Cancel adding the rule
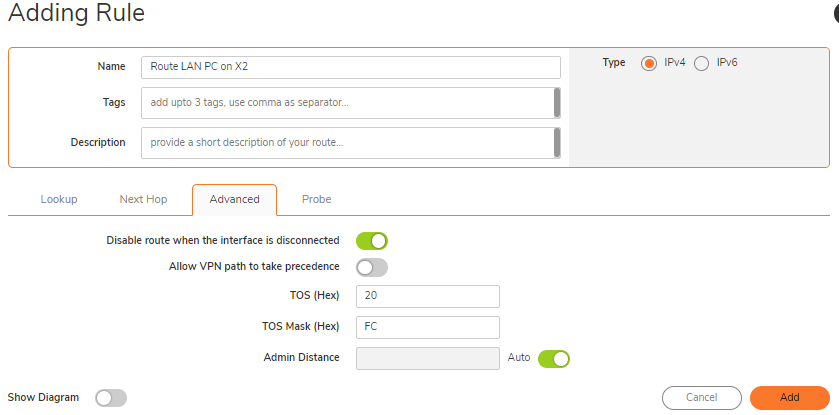The width and height of the screenshot is (839, 415). (701, 397)
